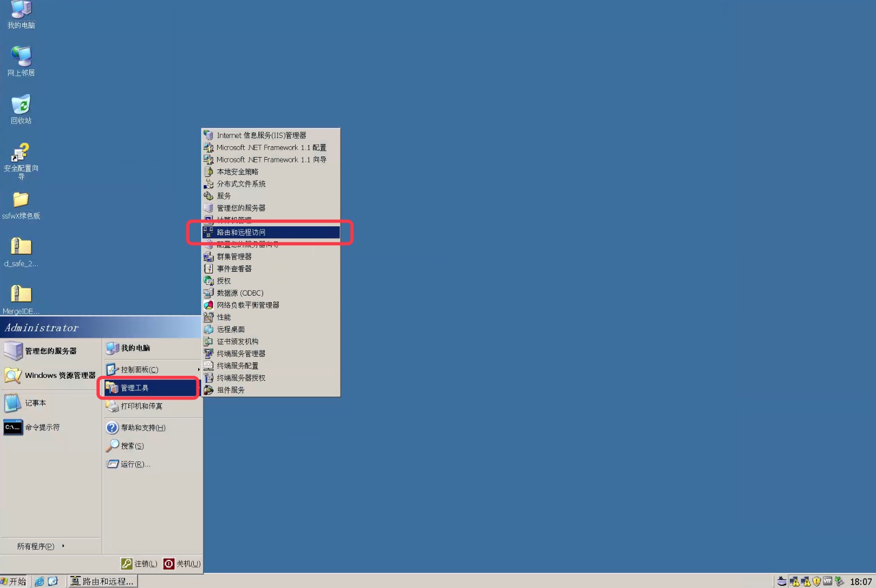Open Network Neighborhood desktop icon

(x=21, y=61)
